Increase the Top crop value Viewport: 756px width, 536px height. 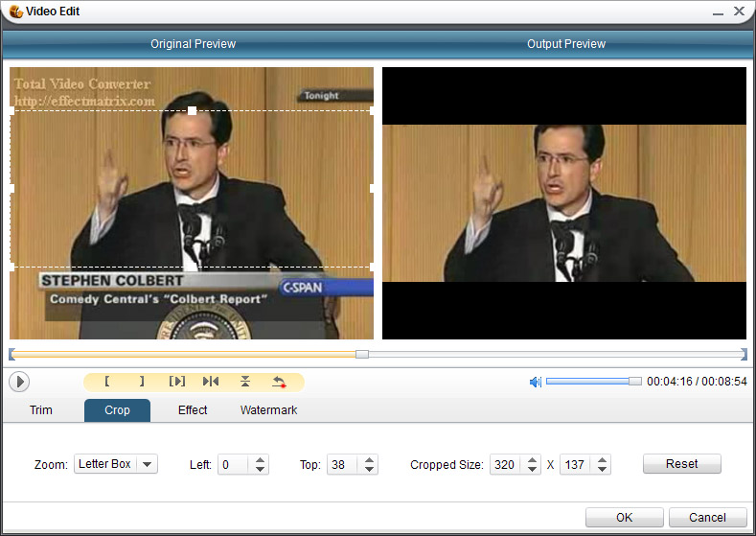pos(369,460)
